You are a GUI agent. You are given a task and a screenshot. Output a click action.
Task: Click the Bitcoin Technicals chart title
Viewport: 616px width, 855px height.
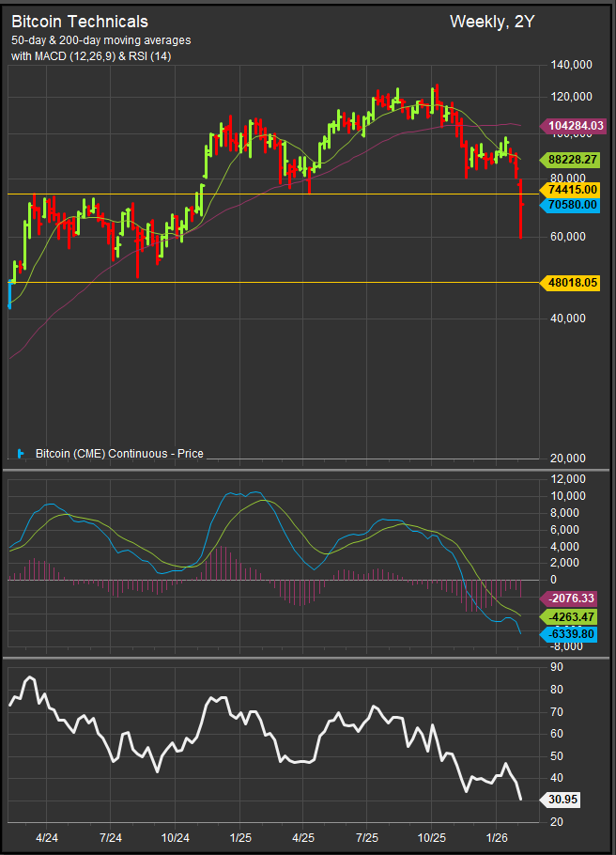click(80, 22)
